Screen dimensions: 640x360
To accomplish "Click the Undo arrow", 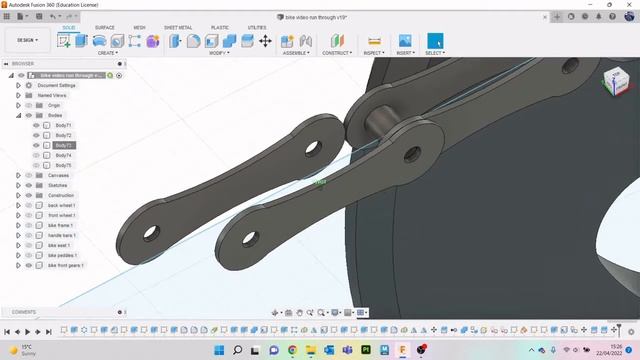I will tap(53, 17).
